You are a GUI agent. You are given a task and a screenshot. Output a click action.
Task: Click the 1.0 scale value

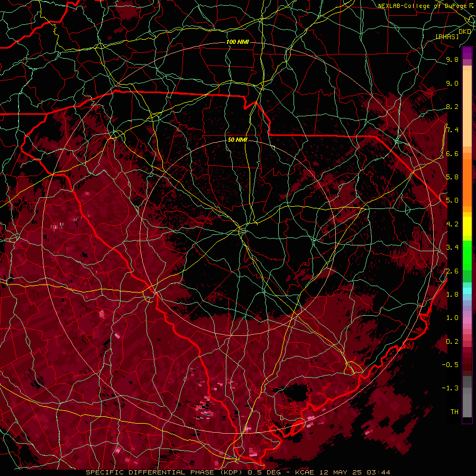452,318
